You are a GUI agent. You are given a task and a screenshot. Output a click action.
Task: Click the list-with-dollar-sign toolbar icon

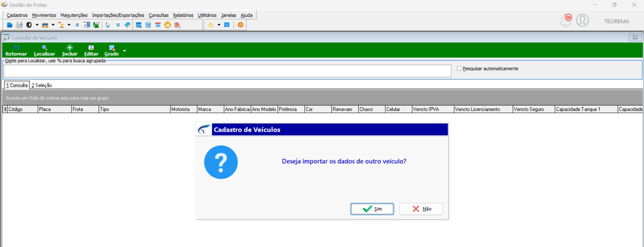pos(86,25)
